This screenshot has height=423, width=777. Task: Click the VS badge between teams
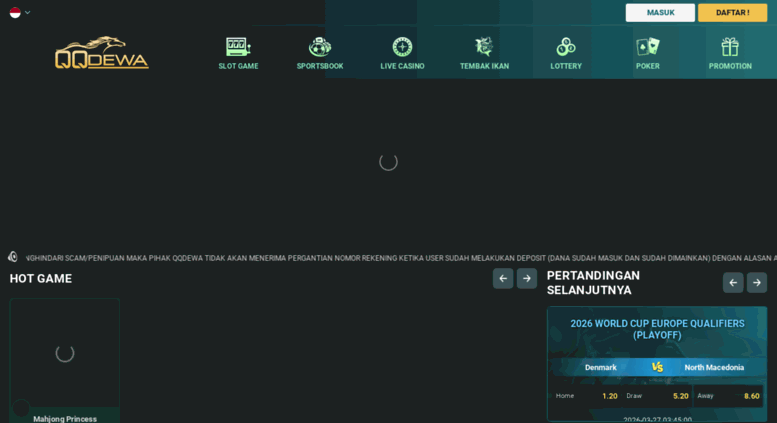(x=657, y=367)
